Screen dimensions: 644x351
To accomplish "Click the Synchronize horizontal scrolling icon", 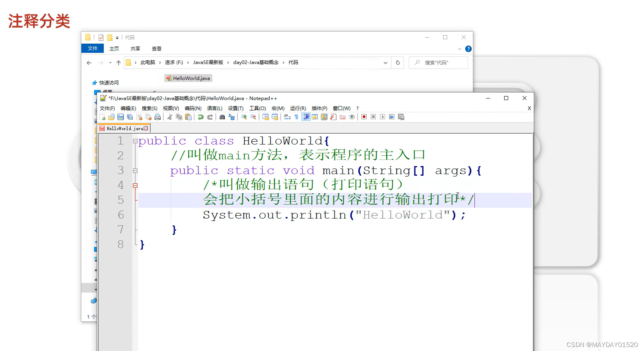I will [x=275, y=117].
